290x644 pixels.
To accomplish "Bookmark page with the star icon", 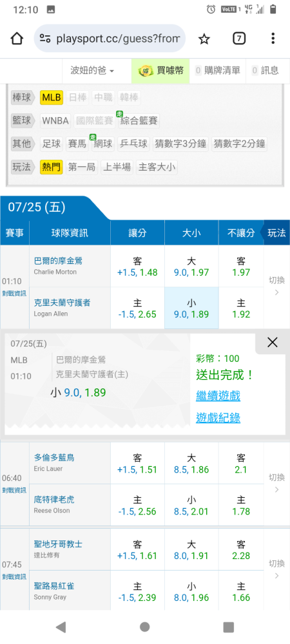I will (x=204, y=39).
